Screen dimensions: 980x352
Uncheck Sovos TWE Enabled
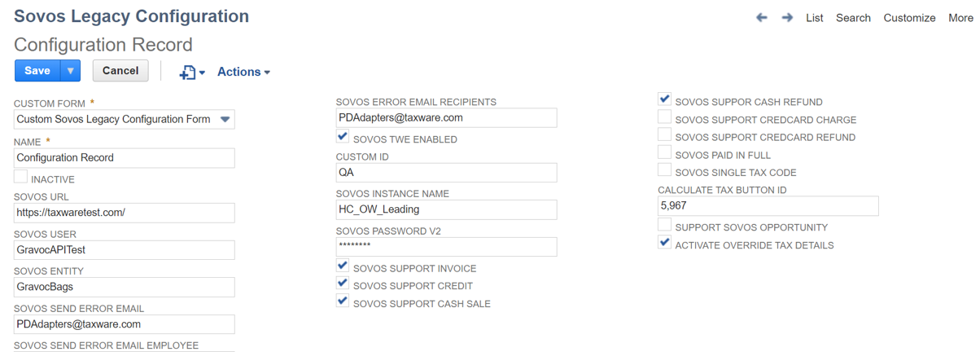[343, 137]
